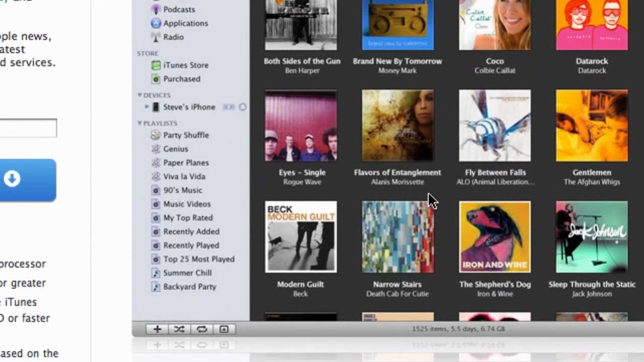
Task: Click the Purchased playlist icon
Action: pos(156,79)
